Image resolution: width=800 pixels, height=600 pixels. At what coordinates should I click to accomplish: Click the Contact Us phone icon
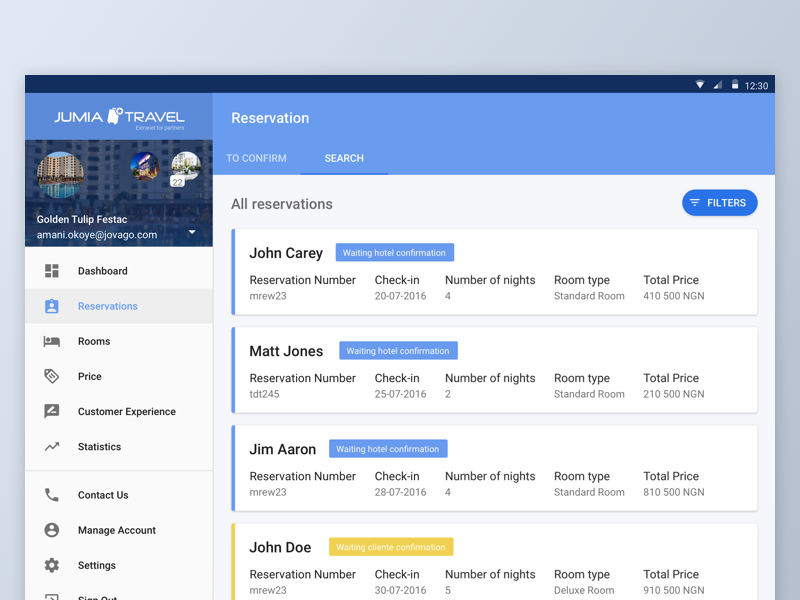(52, 495)
